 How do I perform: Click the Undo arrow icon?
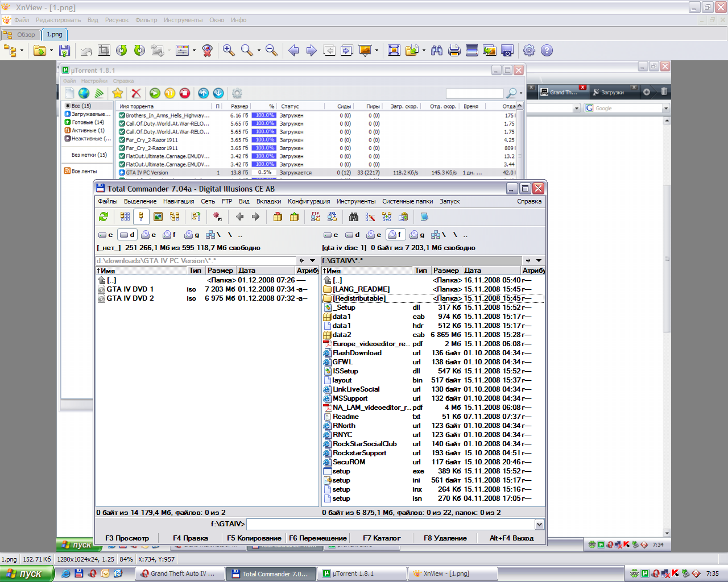pyautogui.click(x=86, y=51)
